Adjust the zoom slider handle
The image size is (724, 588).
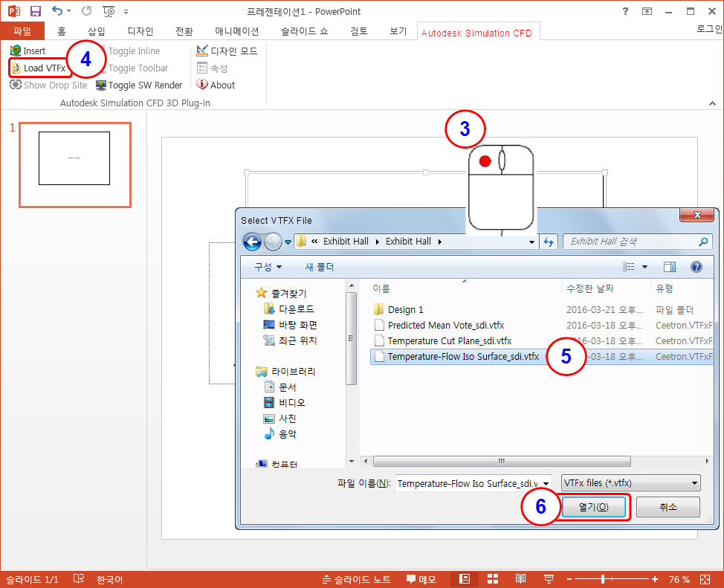(x=603, y=579)
